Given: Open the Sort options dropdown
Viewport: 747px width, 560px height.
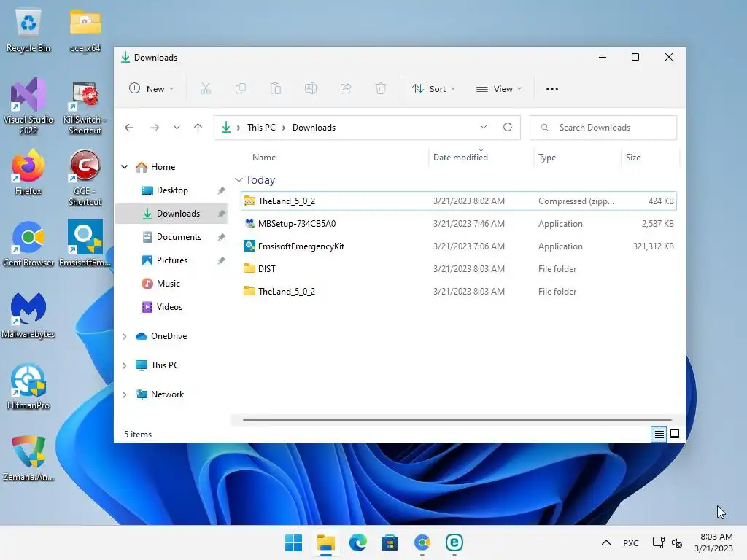Looking at the screenshot, I should coord(433,88).
